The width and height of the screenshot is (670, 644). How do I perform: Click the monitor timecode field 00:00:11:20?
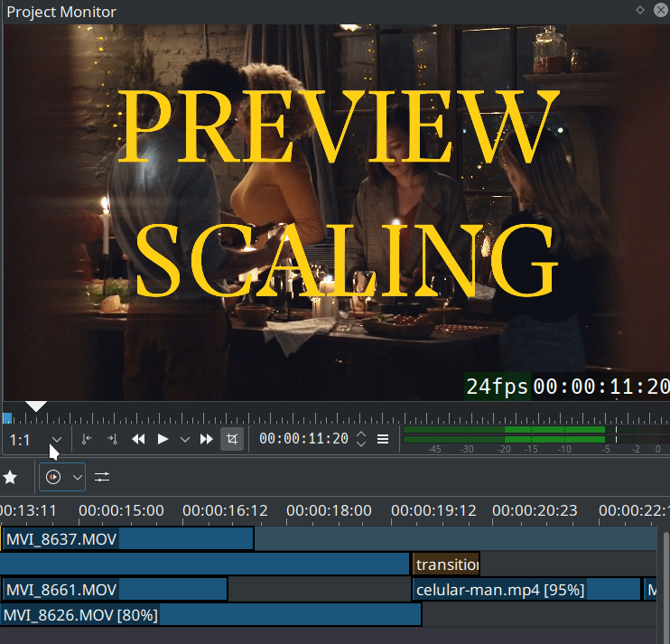tap(303, 438)
